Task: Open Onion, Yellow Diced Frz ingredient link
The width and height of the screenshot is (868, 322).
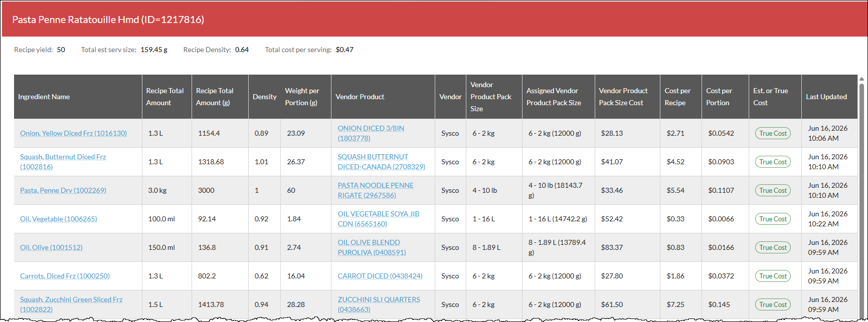Action: [x=73, y=133]
